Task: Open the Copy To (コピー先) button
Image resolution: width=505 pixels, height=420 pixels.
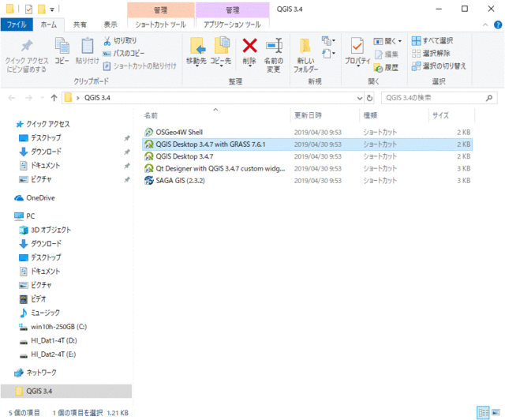Action: pos(221,51)
